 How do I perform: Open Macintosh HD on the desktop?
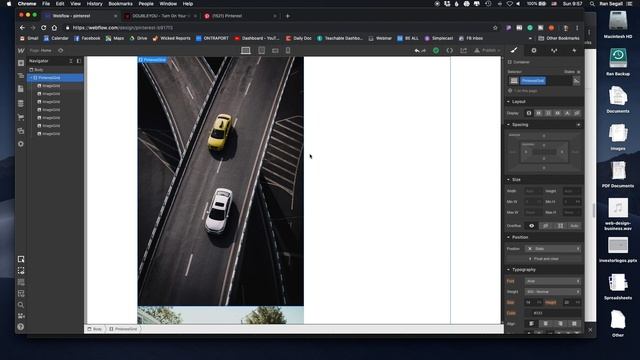(x=618, y=24)
